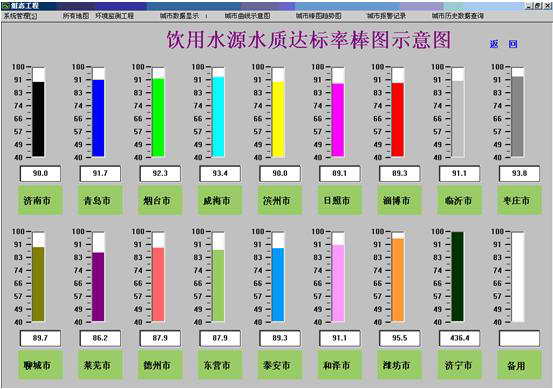Select 环境监测工程 in the menu bar
The image size is (553, 389).
coord(115,16)
